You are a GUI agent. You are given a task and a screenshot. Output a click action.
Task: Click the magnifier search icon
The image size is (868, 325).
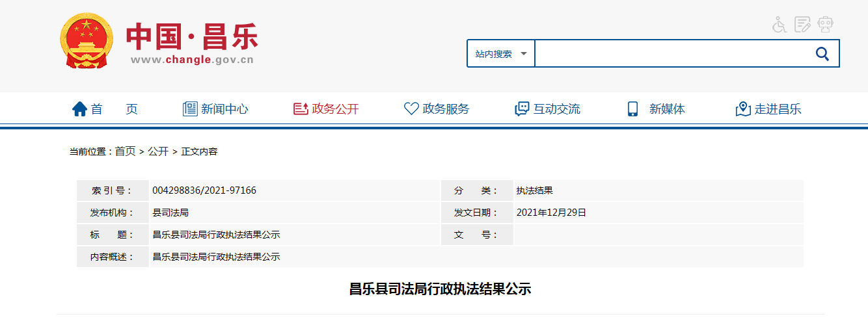(x=822, y=54)
